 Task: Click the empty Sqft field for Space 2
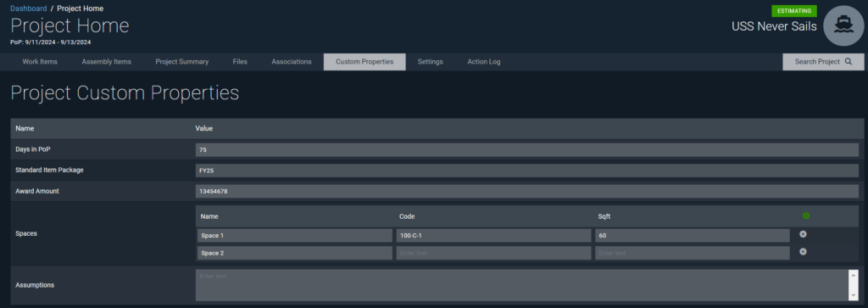693,253
